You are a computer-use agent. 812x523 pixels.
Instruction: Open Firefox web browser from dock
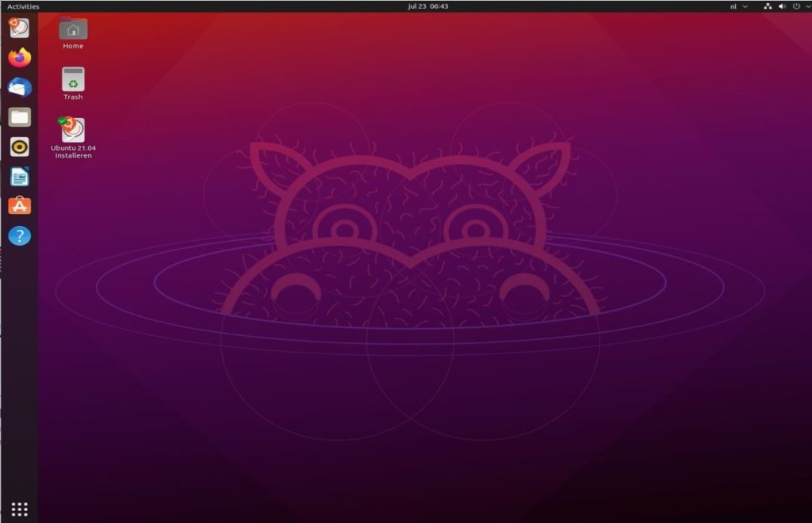point(20,57)
